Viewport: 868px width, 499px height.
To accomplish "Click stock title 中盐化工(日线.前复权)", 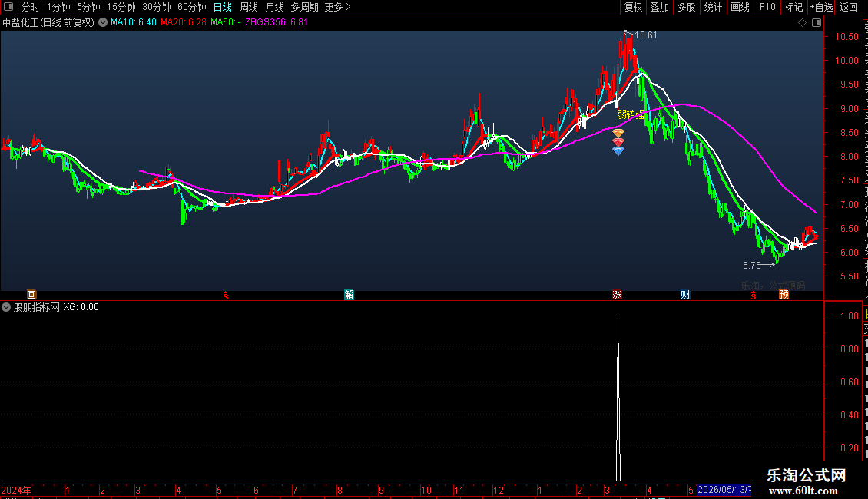I will pyautogui.click(x=48, y=22).
